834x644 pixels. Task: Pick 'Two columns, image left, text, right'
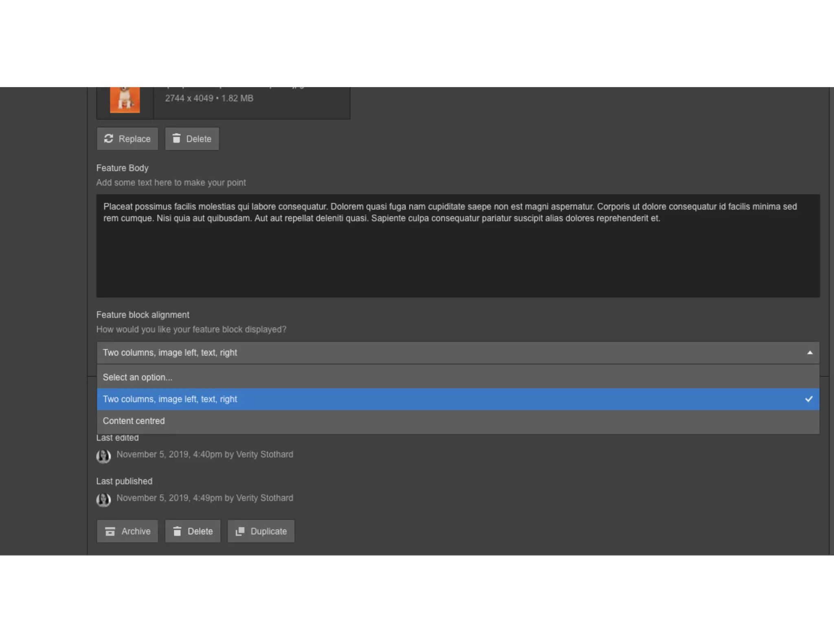[x=170, y=399]
